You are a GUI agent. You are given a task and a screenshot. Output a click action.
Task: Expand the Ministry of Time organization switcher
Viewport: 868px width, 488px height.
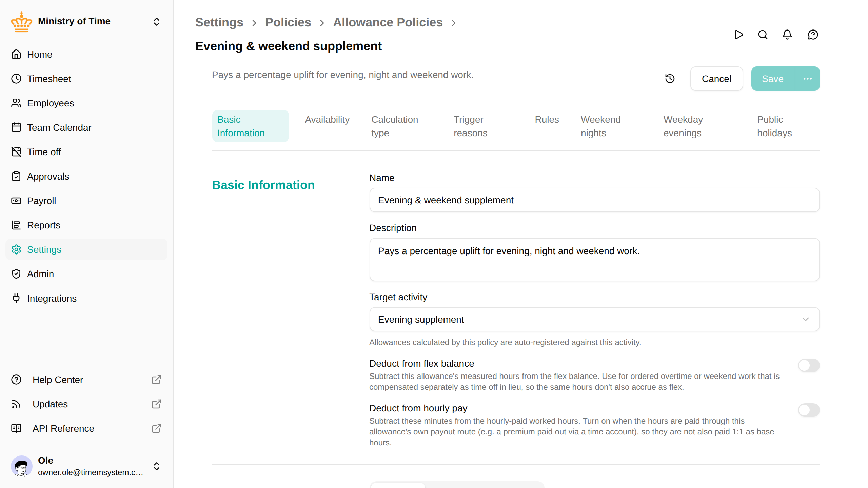click(x=156, y=22)
